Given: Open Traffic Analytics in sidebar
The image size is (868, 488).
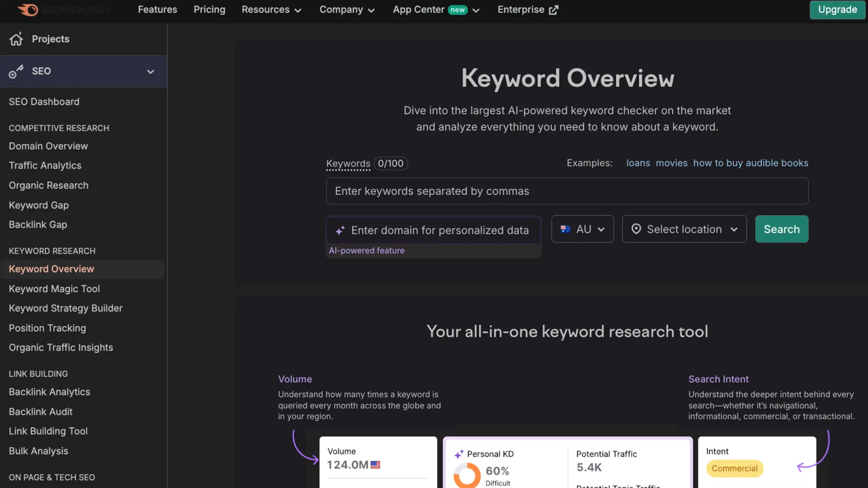Looking at the screenshot, I should coord(45,165).
